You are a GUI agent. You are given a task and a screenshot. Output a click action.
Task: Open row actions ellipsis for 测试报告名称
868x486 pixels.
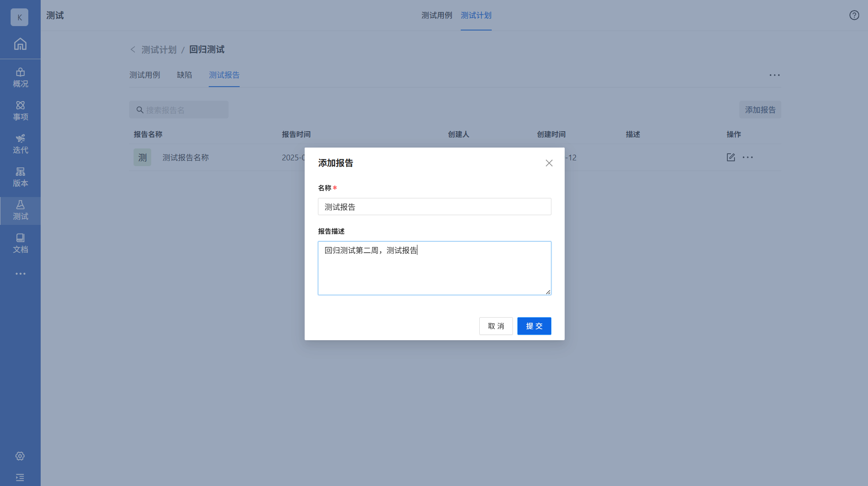pyautogui.click(x=748, y=157)
